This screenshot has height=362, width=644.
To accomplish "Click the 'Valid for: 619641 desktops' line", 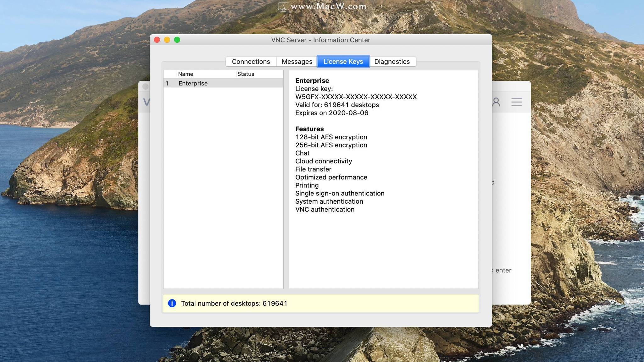I will click(x=337, y=105).
